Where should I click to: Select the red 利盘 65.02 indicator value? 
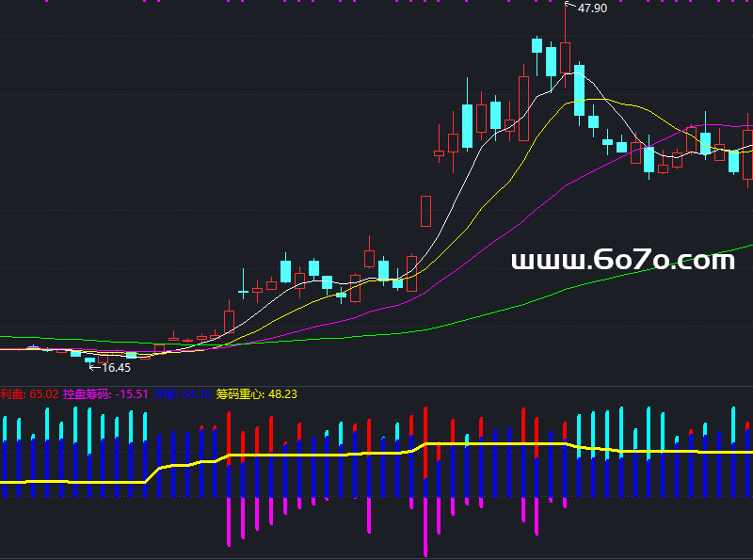(x=29, y=394)
